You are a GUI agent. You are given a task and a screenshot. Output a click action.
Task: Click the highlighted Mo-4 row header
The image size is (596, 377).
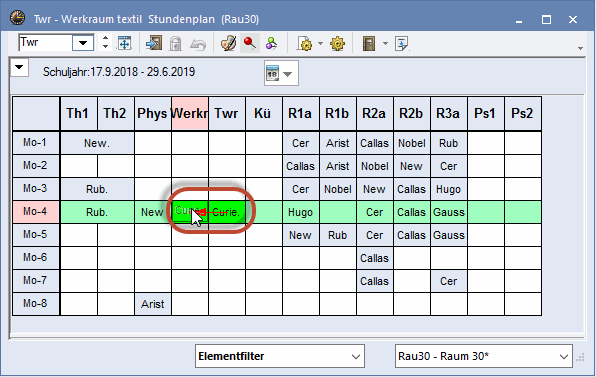coord(35,211)
